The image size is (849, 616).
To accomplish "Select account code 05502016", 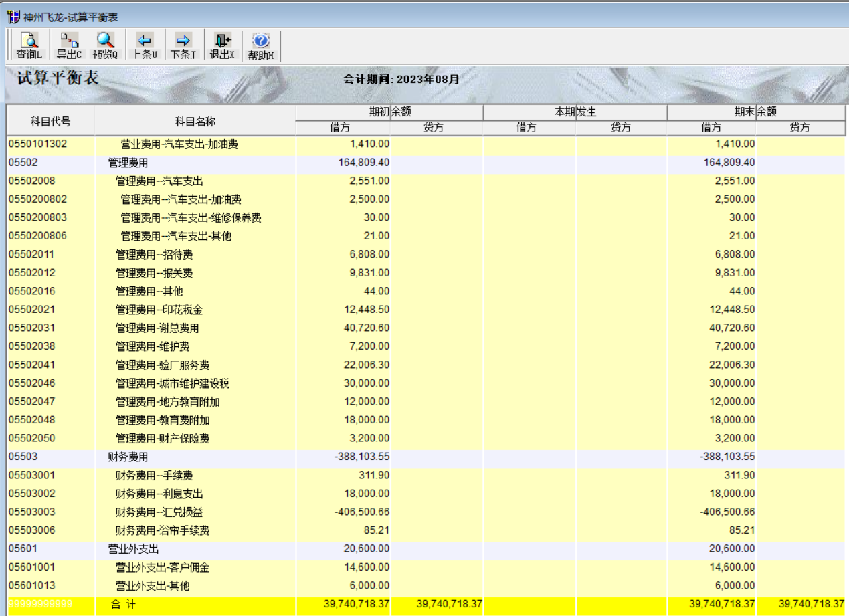I will tap(31, 291).
